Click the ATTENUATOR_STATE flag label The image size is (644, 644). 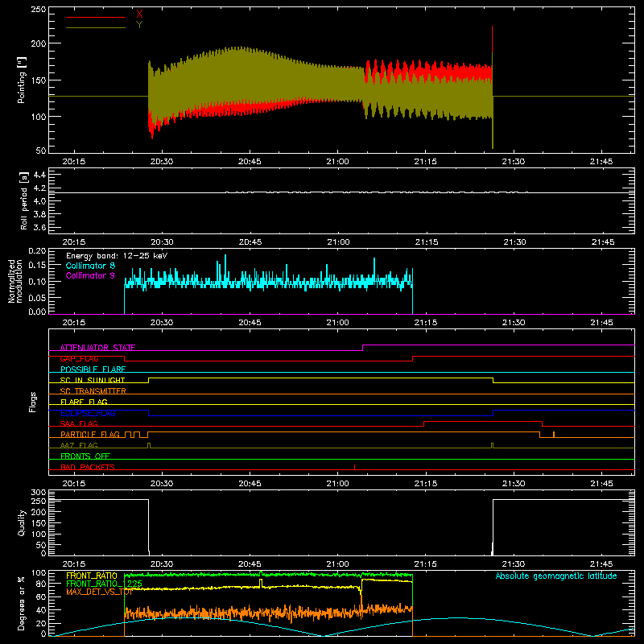(97, 348)
